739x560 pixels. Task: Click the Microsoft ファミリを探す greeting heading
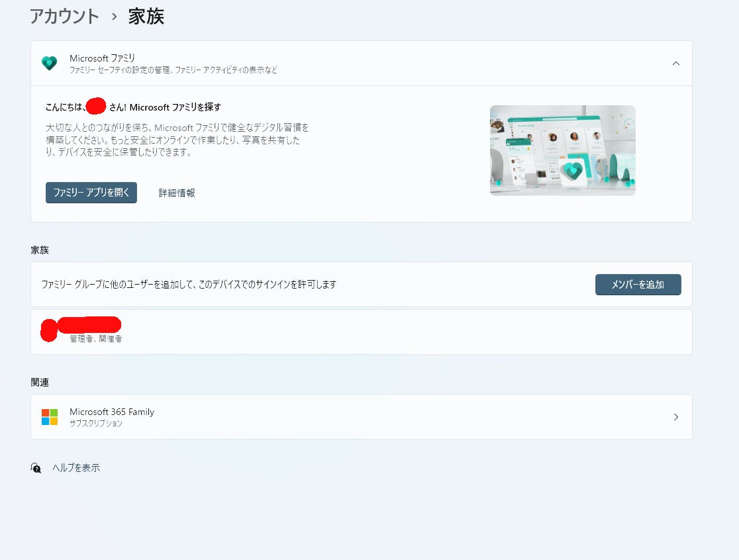point(133,107)
